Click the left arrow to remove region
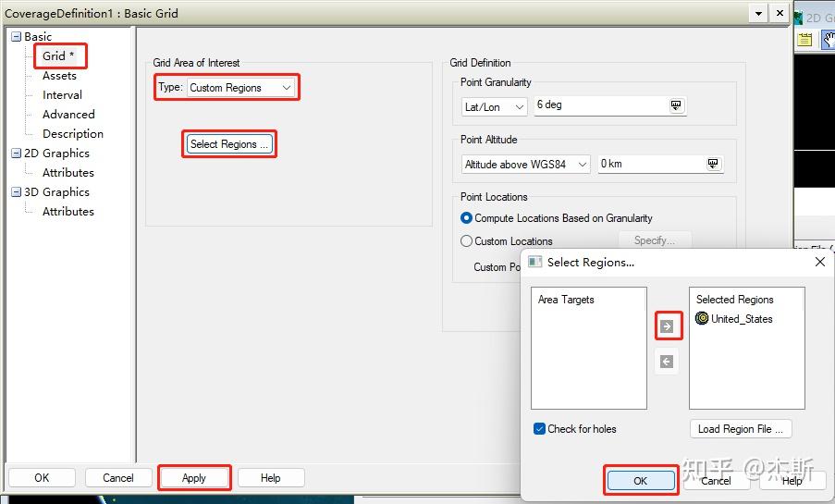 (x=667, y=362)
